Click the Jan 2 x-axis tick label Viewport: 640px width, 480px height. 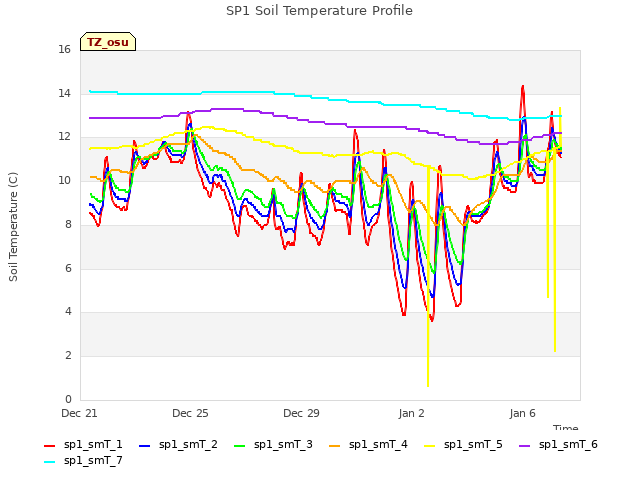(411, 413)
